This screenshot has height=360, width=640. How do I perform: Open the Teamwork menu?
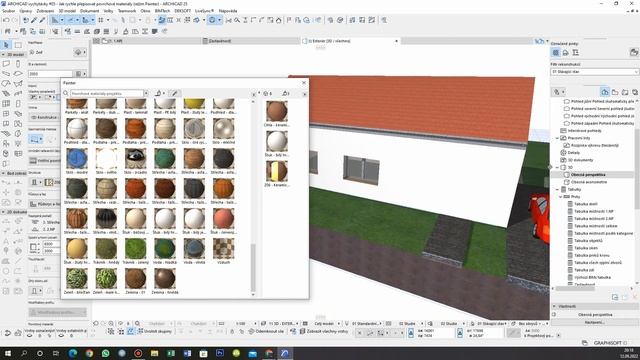coord(127,11)
